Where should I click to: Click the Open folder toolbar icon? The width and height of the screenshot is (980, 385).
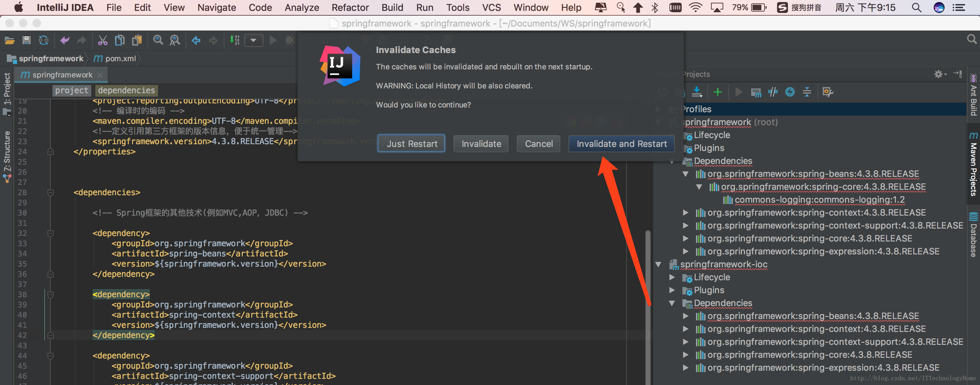(10, 40)
